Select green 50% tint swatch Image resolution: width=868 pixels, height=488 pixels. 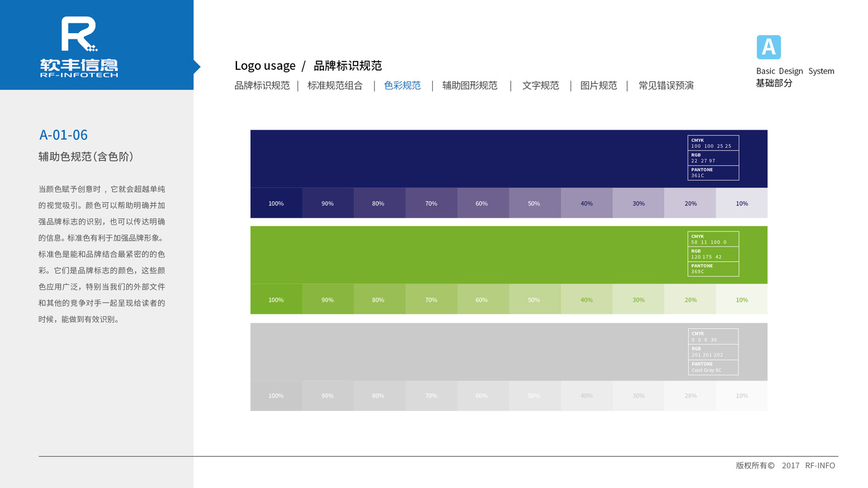tap(535, 299)
